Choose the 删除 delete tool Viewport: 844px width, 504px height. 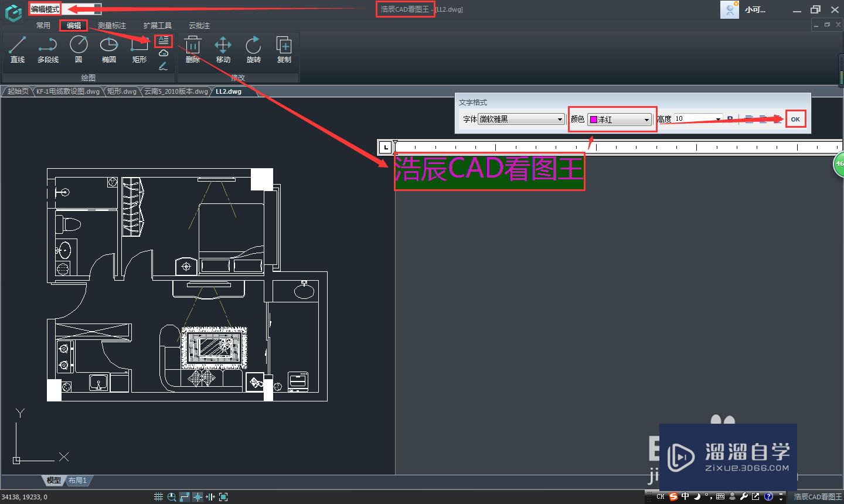pos(193,49)
